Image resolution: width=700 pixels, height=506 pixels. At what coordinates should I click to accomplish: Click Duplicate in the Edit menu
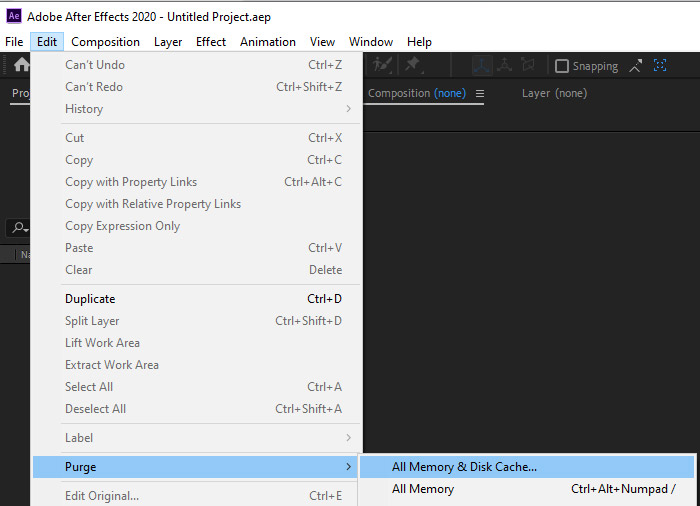click(x=90, y=299)
